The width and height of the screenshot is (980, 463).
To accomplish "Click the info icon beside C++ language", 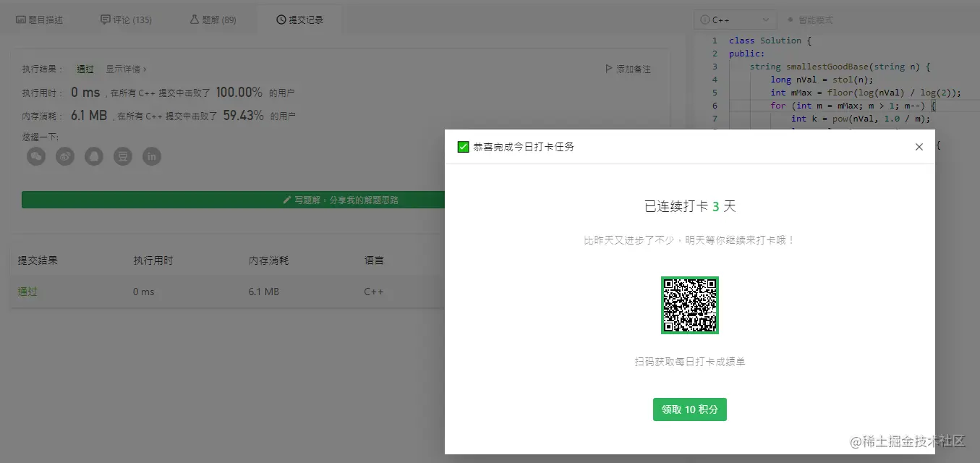I will [705, 20].
